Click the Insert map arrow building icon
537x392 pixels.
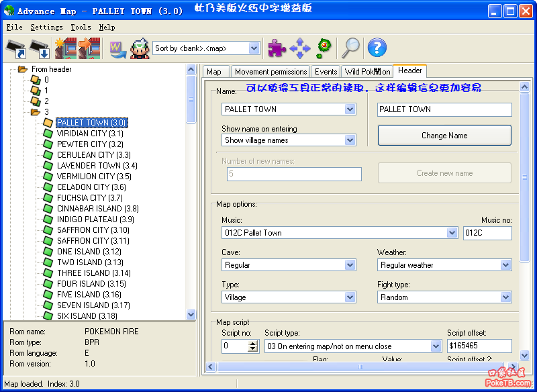(89, 48)
